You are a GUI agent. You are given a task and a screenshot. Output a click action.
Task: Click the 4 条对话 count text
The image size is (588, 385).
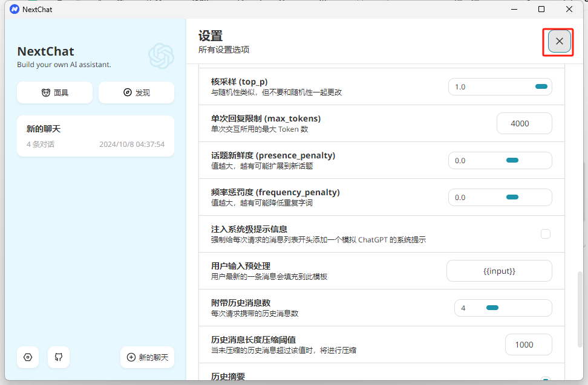[x=41, y=144]
